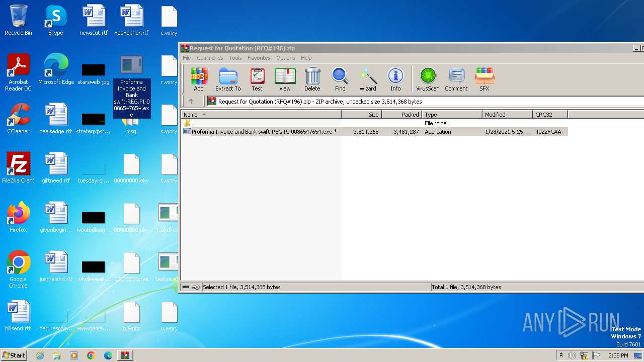Launch the Wizard tool
The height and width of the screenshot is (362, 644).
pos(368,79)
